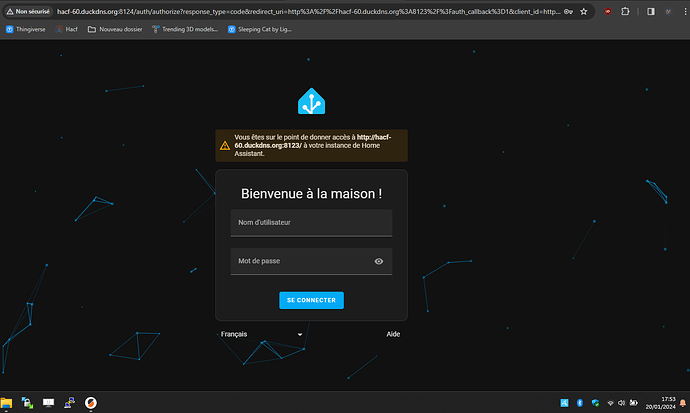This screenshot has height=413, width=690.
Task: Open the Nouveau dossier bookmarks folder
Action: 115,29
